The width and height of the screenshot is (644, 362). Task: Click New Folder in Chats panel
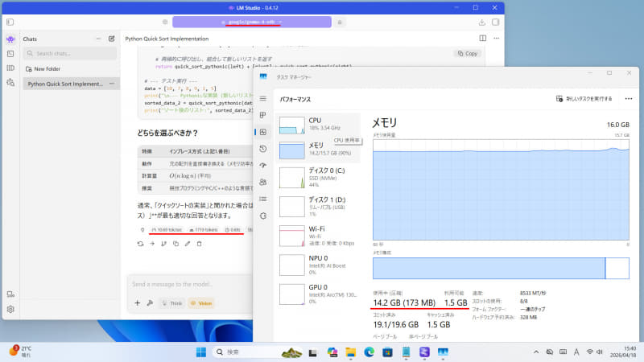[43, 69]
